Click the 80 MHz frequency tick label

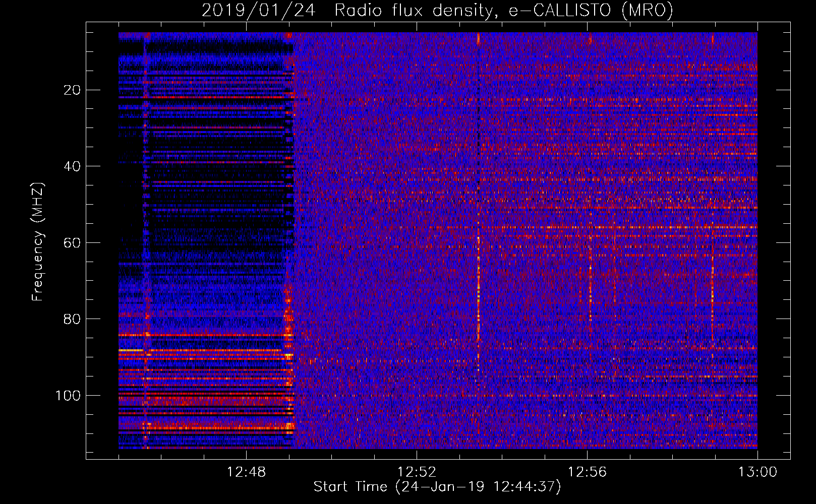click(73, 319)
